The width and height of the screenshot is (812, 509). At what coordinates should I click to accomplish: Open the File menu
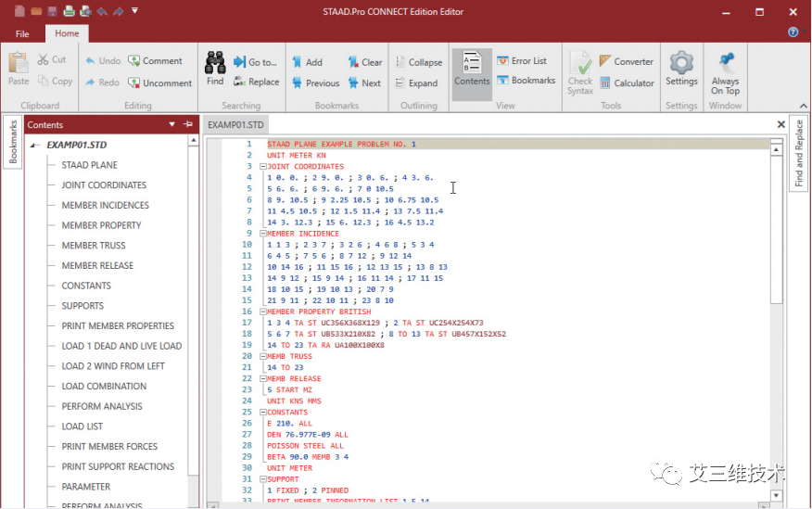[22, 33]
